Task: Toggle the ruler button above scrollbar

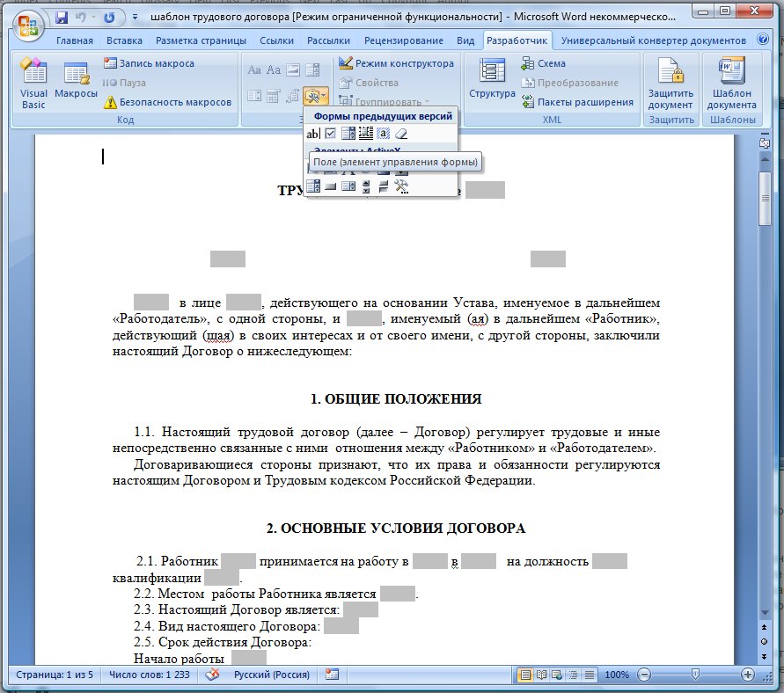Action: coord(765,142)
